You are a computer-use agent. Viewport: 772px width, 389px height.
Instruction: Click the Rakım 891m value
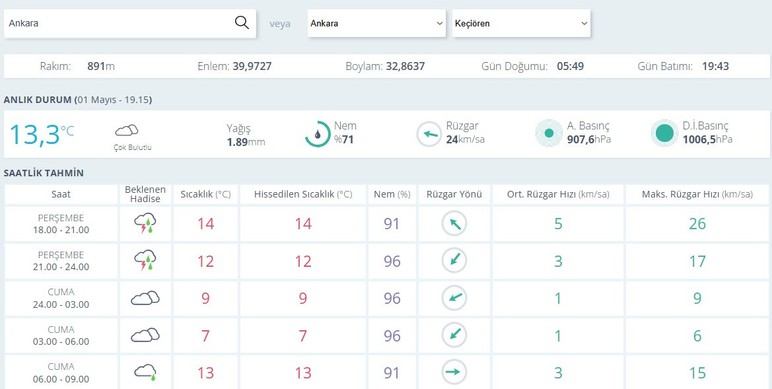click(x=101, y=66)
